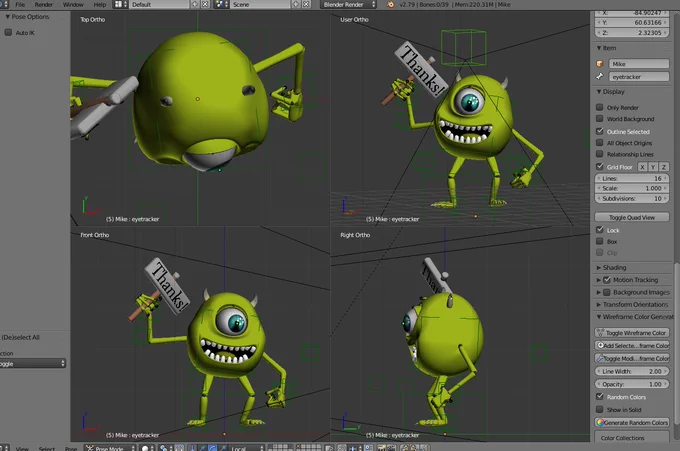The height and width of the screenshot is (451, 680).
Task: Enable the Auto IK checkbox
Action: (8, 33)
